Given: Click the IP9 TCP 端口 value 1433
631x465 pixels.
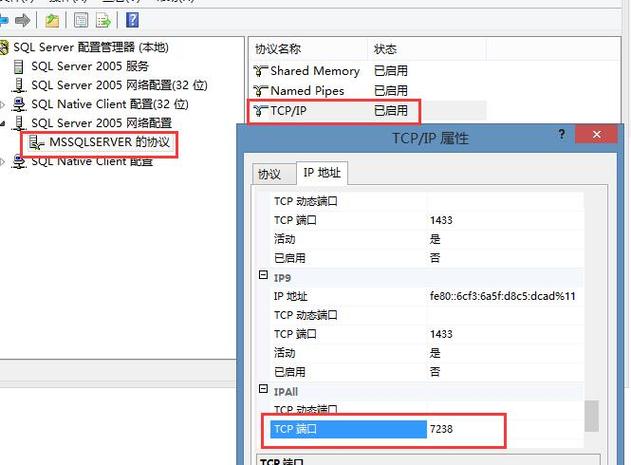Looking at the screenshot, I should tap(441, 334).
